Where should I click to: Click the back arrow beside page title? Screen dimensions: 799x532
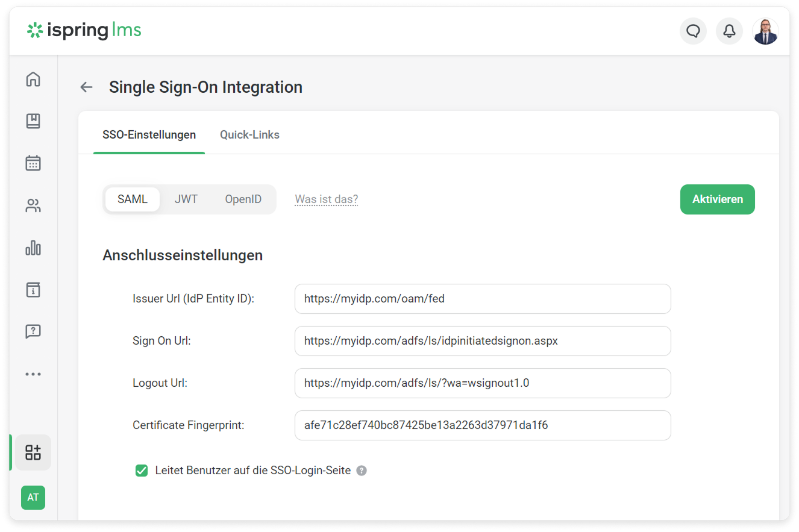[86, 87]
